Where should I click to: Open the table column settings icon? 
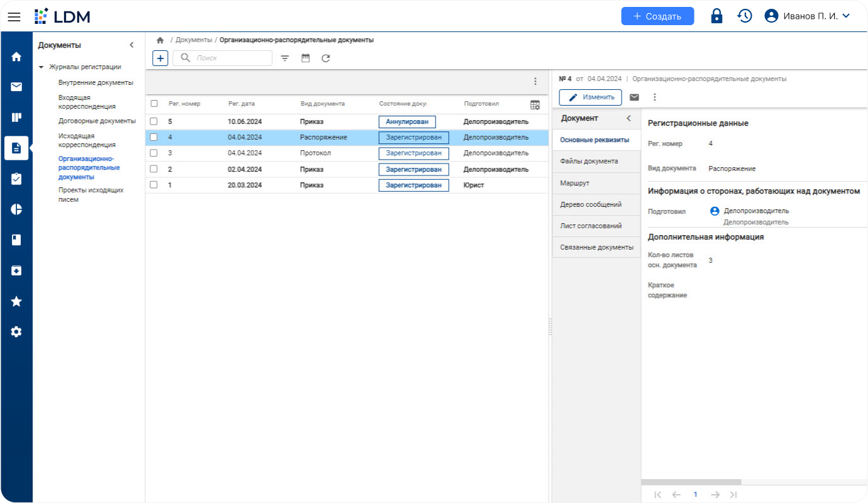tap(535, 104)
